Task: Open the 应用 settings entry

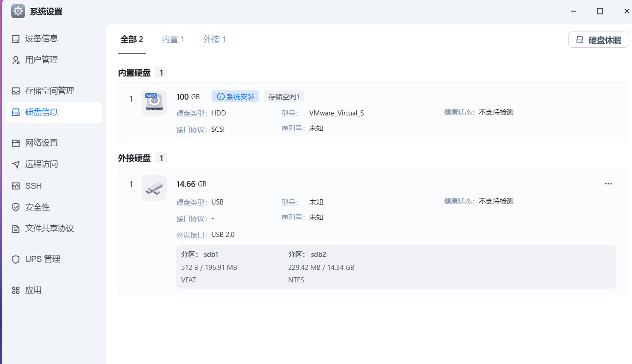Action: click(x=54, y=290)
